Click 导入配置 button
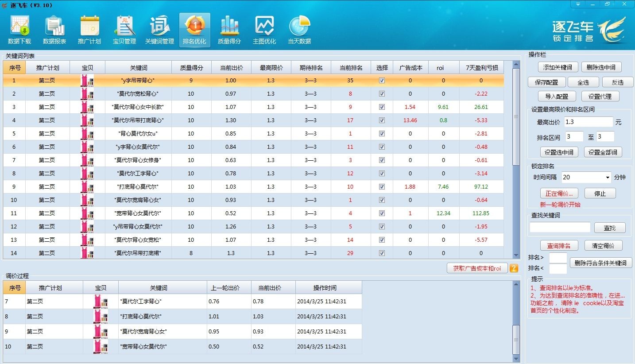 (557, 97)
